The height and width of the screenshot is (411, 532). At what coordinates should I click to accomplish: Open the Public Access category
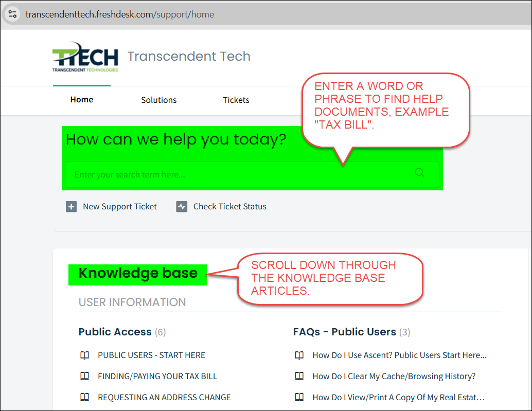[115, 332]
